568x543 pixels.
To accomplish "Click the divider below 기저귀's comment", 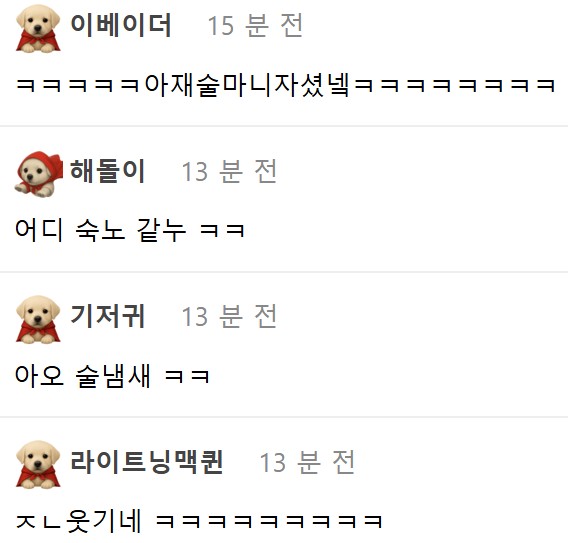I will tap(284, 417).
